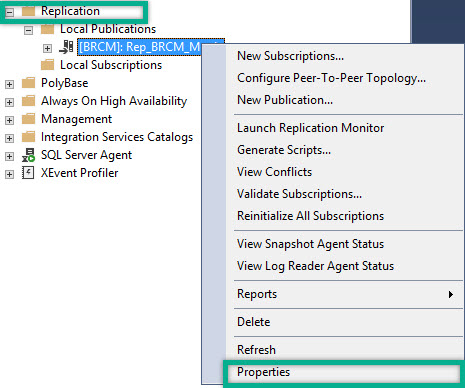Click the Integration Services Catalogs folder icon
Viewport: 465px width, 388px height.
[x=28, y=137]
